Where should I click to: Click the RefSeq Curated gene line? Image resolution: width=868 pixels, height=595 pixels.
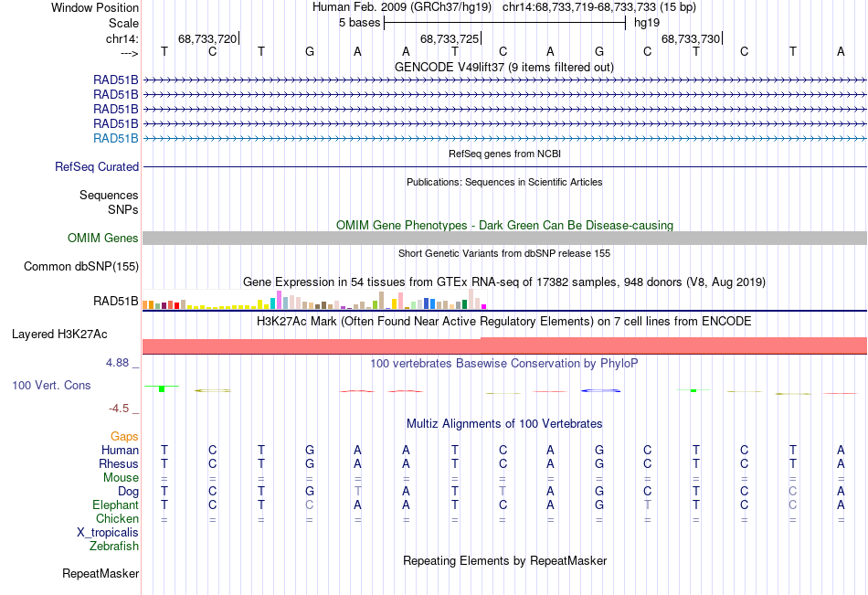pos(504,166)
